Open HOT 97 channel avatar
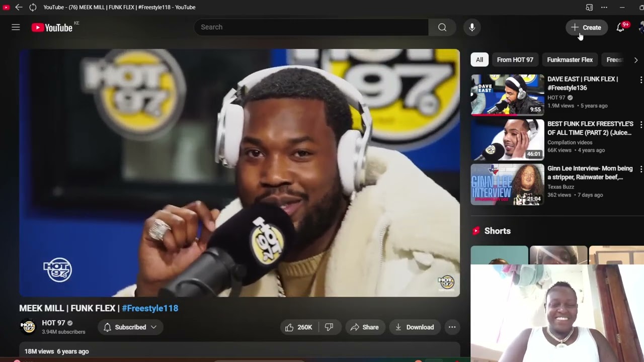 click(x=28, y=327)
